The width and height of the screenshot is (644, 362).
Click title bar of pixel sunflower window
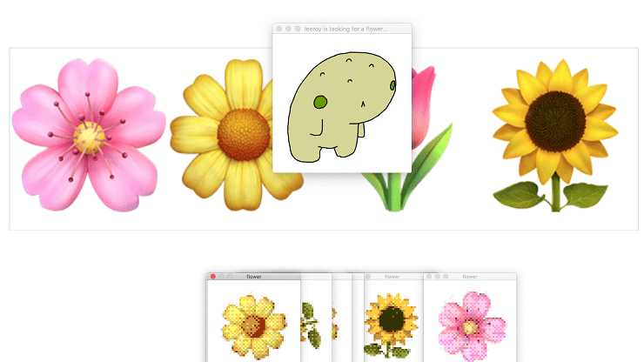tap(392, 277)
